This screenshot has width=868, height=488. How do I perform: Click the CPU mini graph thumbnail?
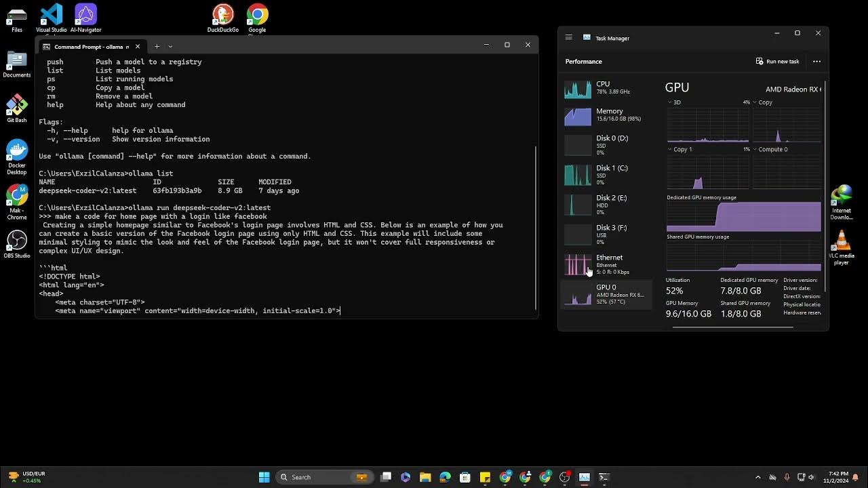[x=578, y=89]
